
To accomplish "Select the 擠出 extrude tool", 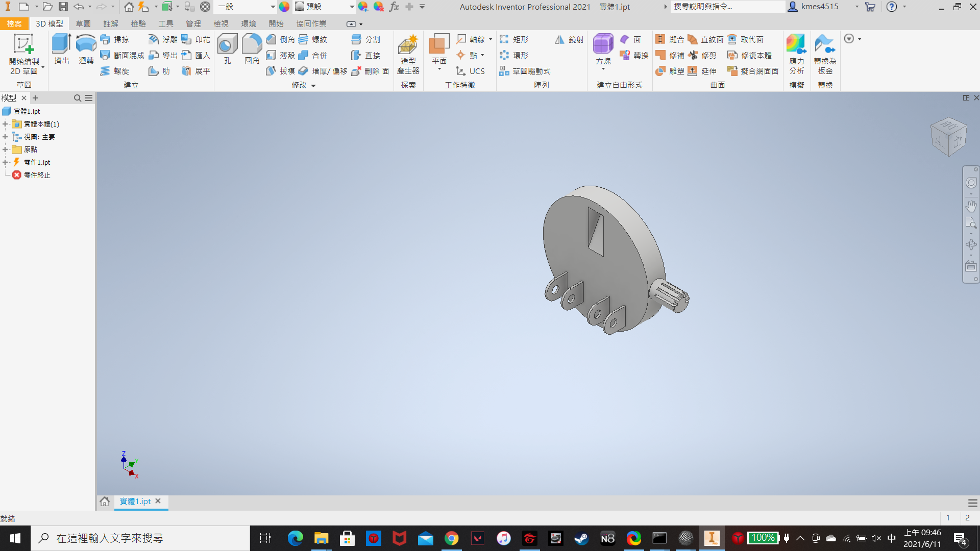I will 61,49.
